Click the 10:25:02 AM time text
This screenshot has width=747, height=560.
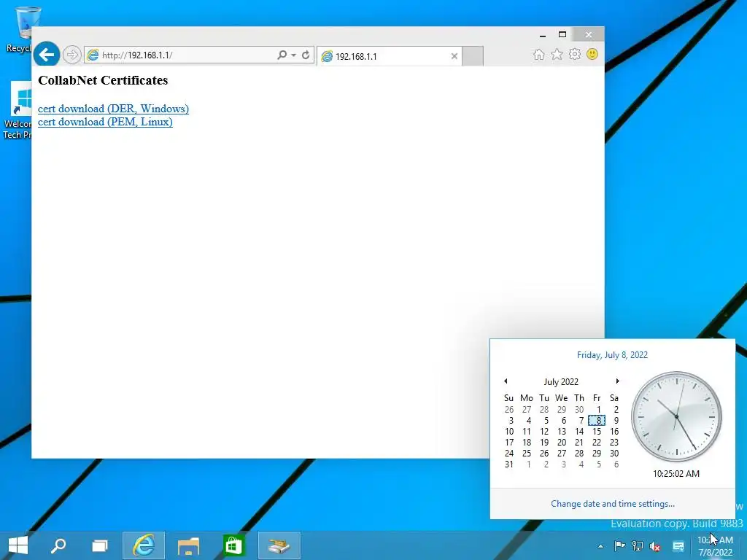point(676,474)
